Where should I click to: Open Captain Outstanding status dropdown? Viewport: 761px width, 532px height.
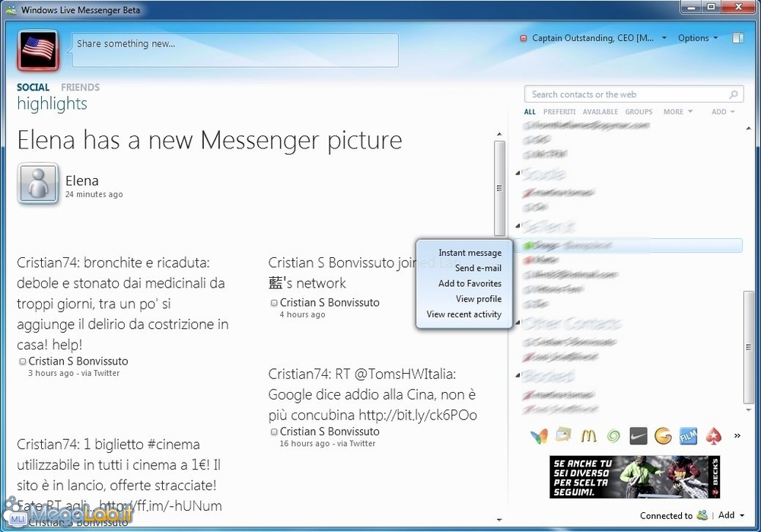[594, 38]
